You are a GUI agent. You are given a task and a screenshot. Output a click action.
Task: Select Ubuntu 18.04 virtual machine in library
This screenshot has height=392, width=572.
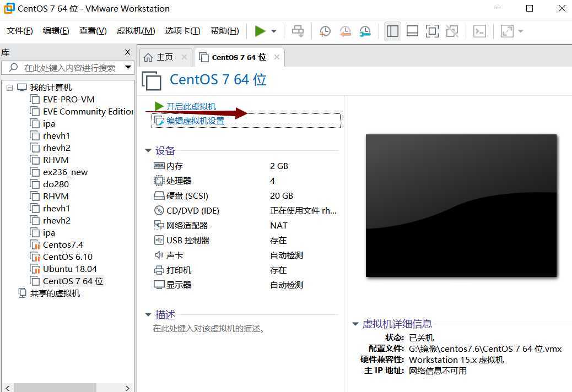pos(69,269)
